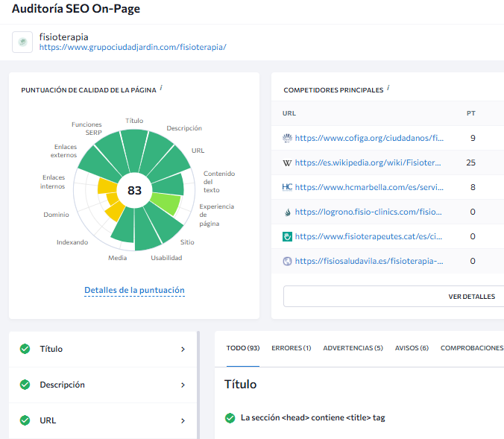Click the fisiosaludavila globe favicon

tap(287, 262)
